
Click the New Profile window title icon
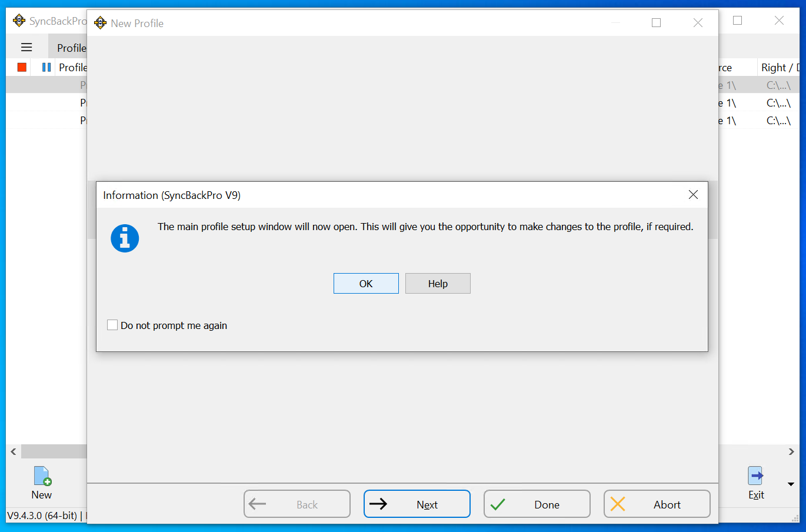coord(101,23)
